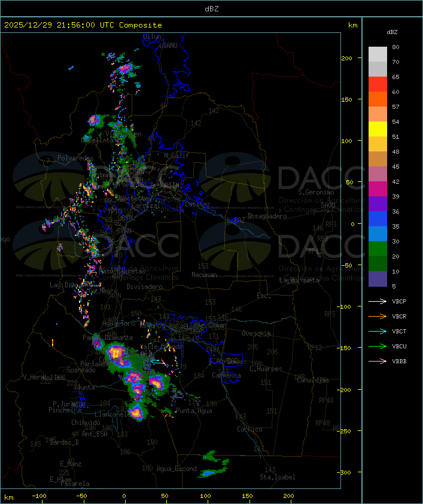Click the 57 value on the dBZ scale
Image resolution: width=423 pixels, height=504 pixels.
(395, 107)
